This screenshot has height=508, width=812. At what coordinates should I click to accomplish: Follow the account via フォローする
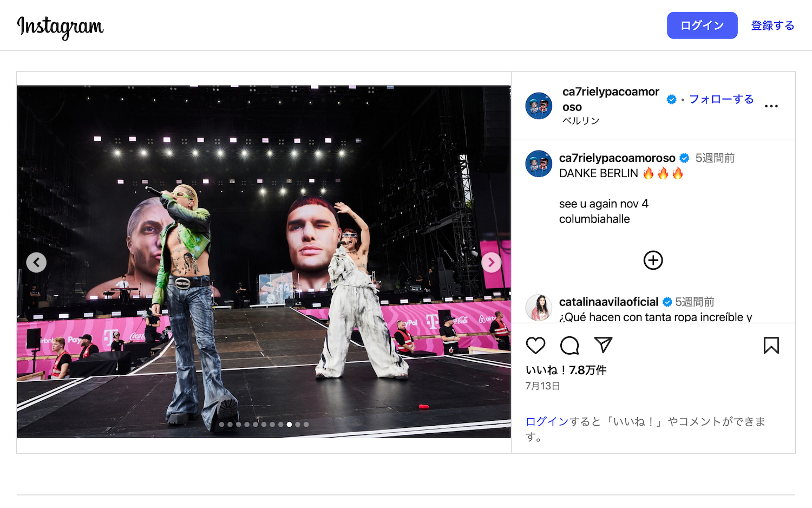tap(721, 99)
